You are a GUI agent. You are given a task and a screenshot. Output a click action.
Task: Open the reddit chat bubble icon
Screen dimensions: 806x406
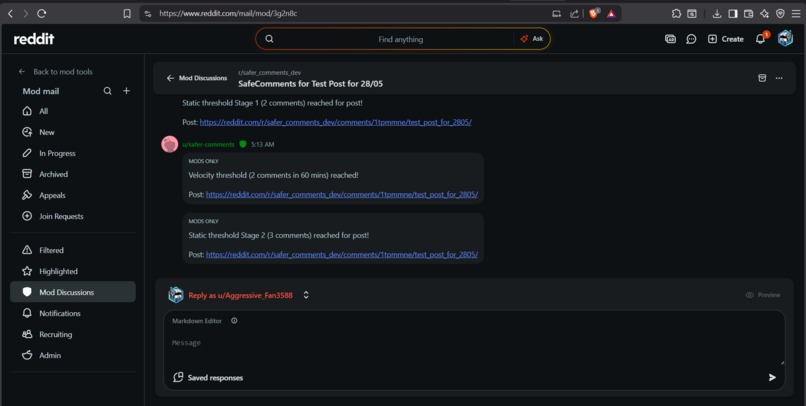691,39
